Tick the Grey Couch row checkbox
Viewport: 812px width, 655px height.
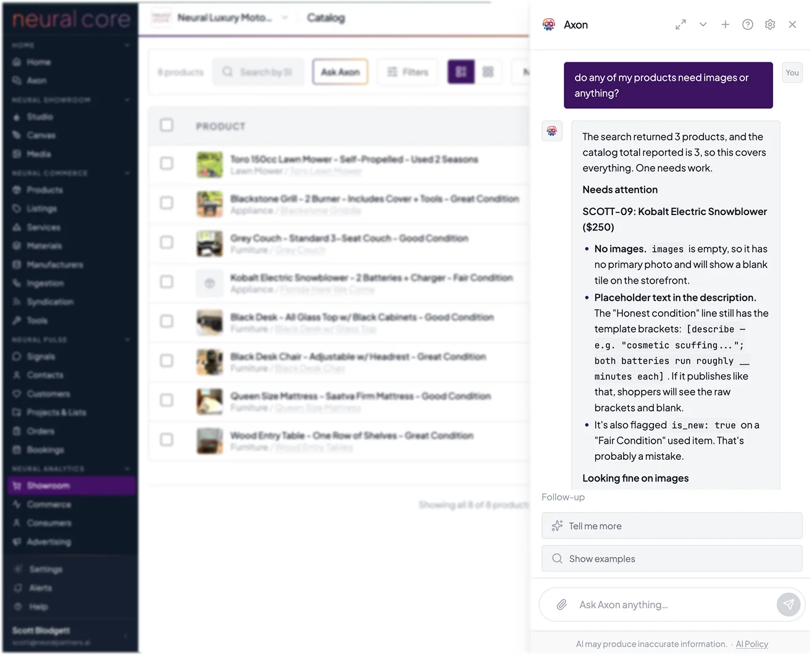167,242
